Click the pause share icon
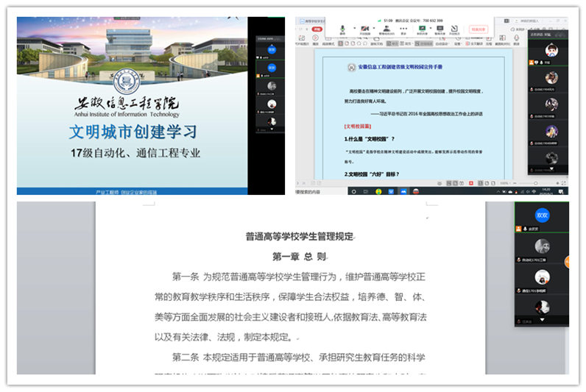 point(440,29)
